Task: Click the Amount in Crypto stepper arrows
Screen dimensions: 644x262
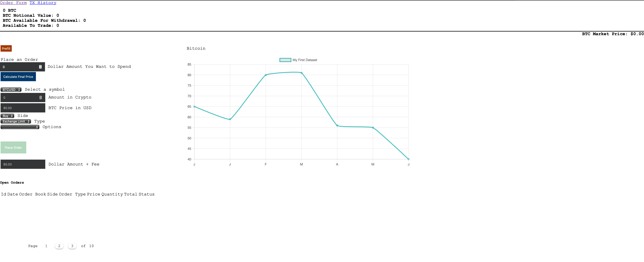Action: click(x=41, y=98)
